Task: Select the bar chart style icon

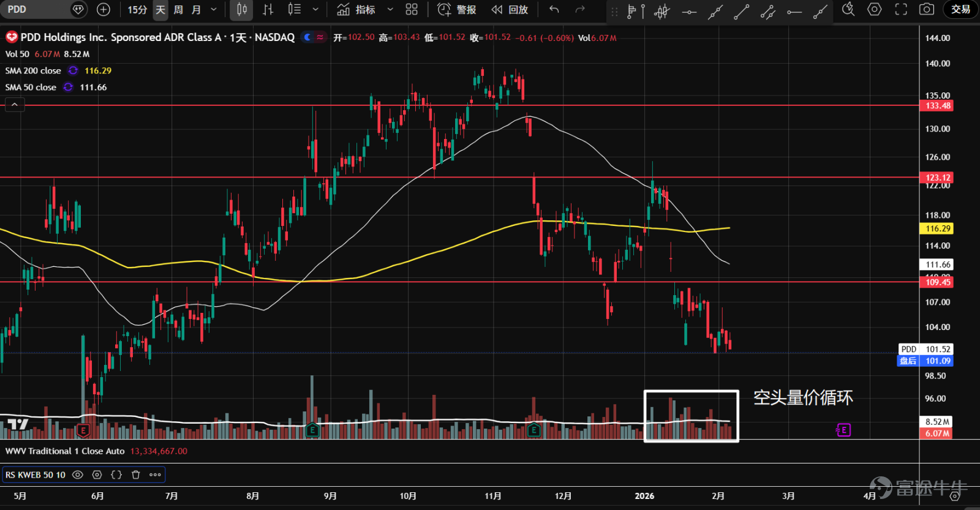Action: 268,9
